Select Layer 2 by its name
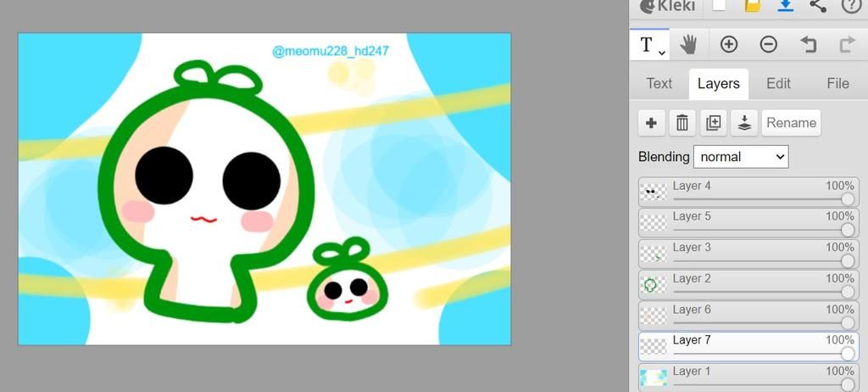 pyautogui.click(x=692, y=278)
